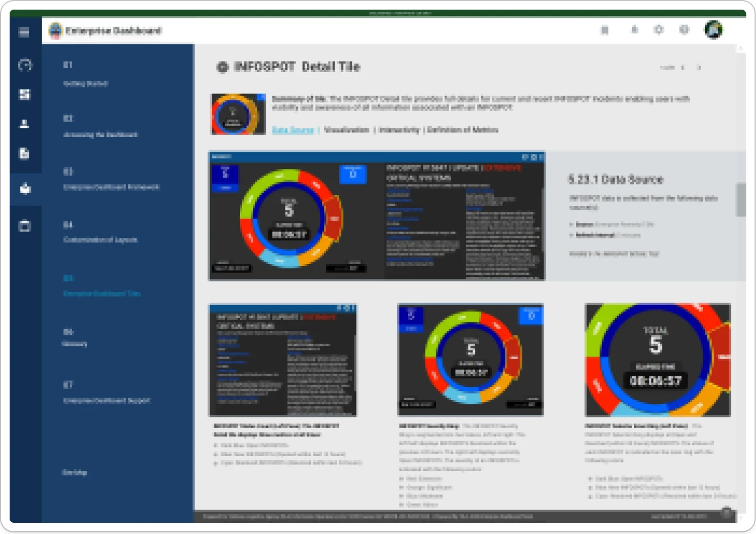756x534 pixels.
Task: Select the highlighted active icon in the sidebar
Action: point(25,189)
